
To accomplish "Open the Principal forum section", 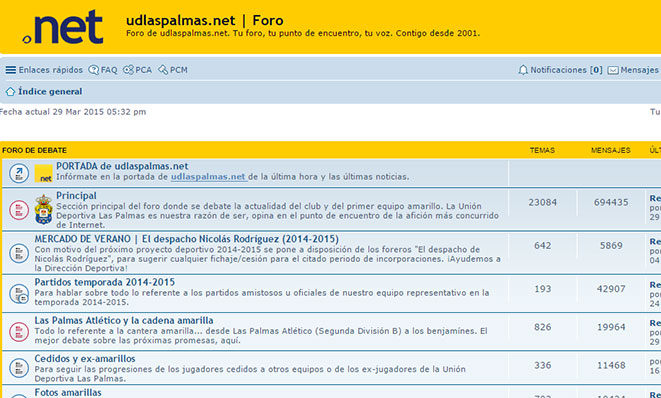I will coord(76,196).
